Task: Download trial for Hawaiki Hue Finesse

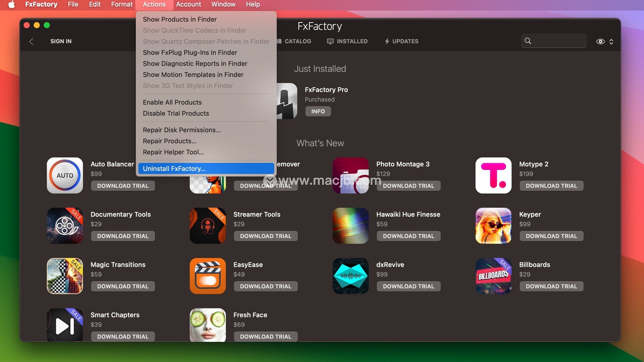Action: tap(408, 236)
